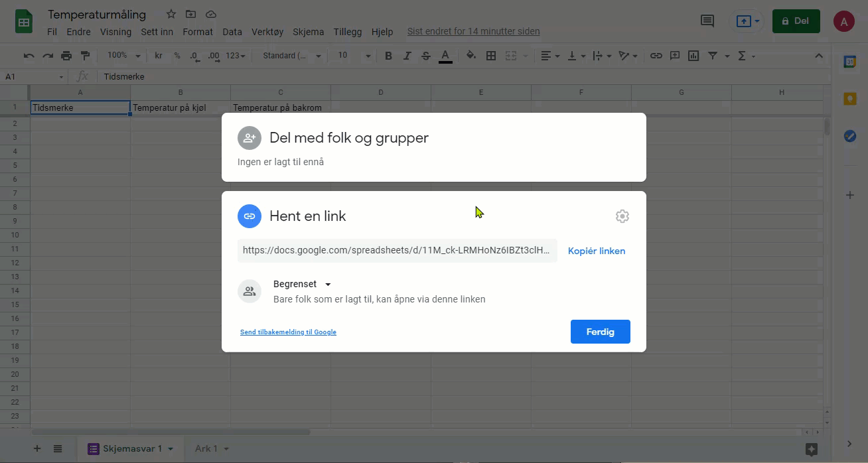The height and width of the screenshot is (463, 868).
Task: Open text wrapping dropdown
Action: pos(601,56)
